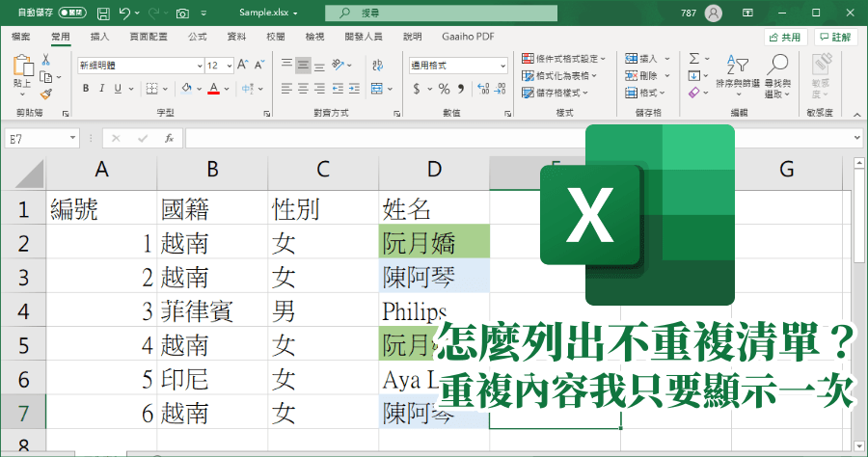This screenshot has width=868, height=457.
Task: Toggle Middle Align vertical alignment
Action: click(x=303, y=66)
